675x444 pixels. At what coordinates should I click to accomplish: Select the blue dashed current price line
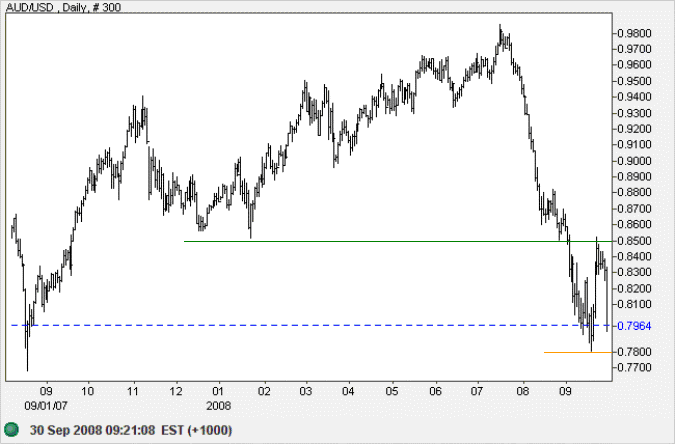click(311, 325)
